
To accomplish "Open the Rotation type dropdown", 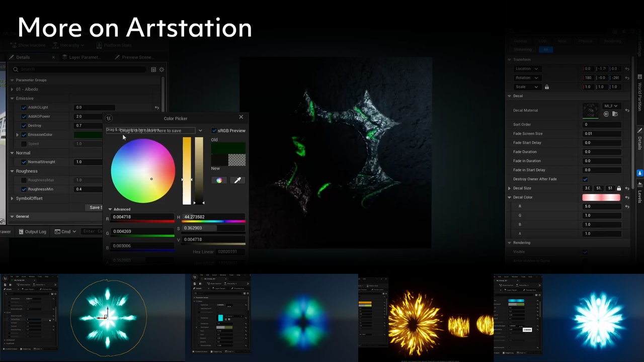I will pyautogui.click(x=527, y=78).
